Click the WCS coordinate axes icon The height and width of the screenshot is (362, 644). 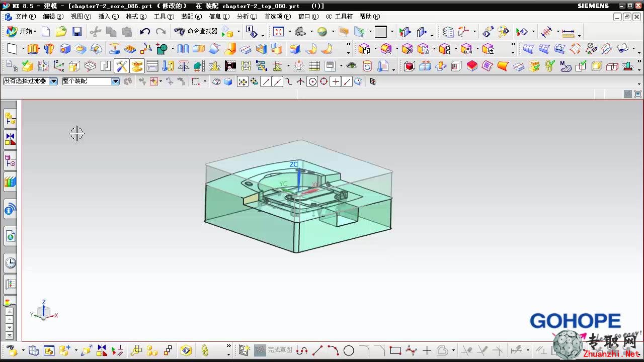tap(59, 66)
